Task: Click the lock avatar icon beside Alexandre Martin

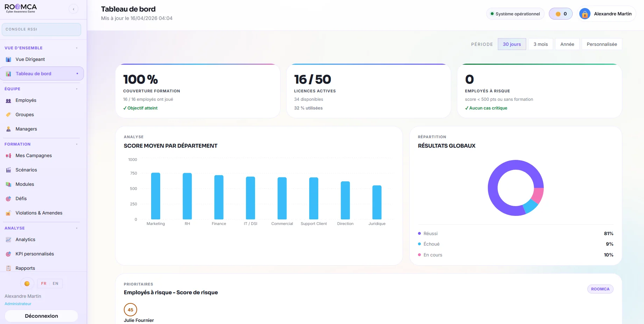Action: [585, 14]
